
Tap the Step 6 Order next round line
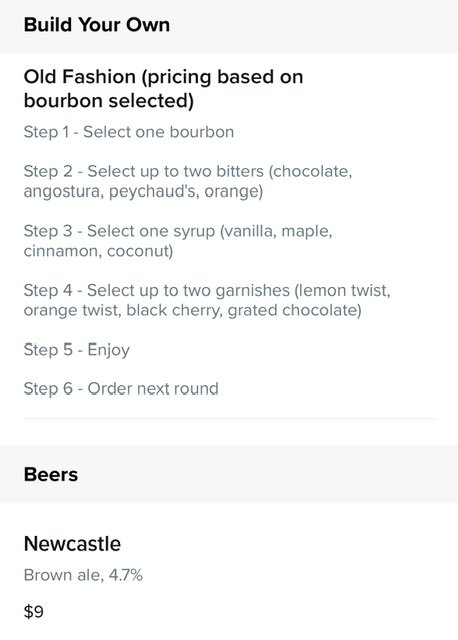point(121,389)
